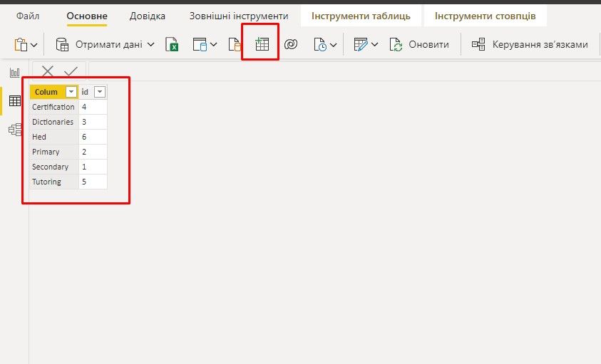Viewport: 601px width, 364px height.
Task: Open the Report view in sidebar
Action: (15, 73)
